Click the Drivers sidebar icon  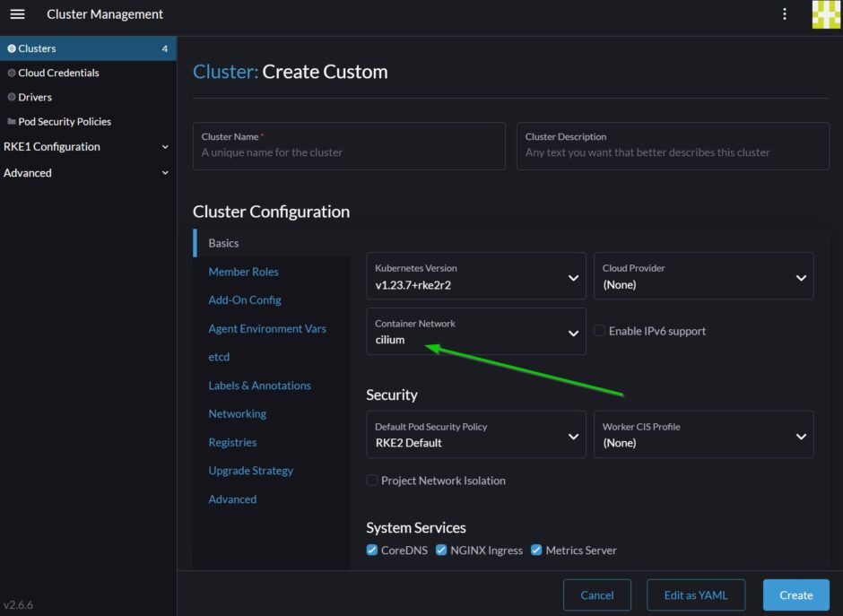pos(12,97)
